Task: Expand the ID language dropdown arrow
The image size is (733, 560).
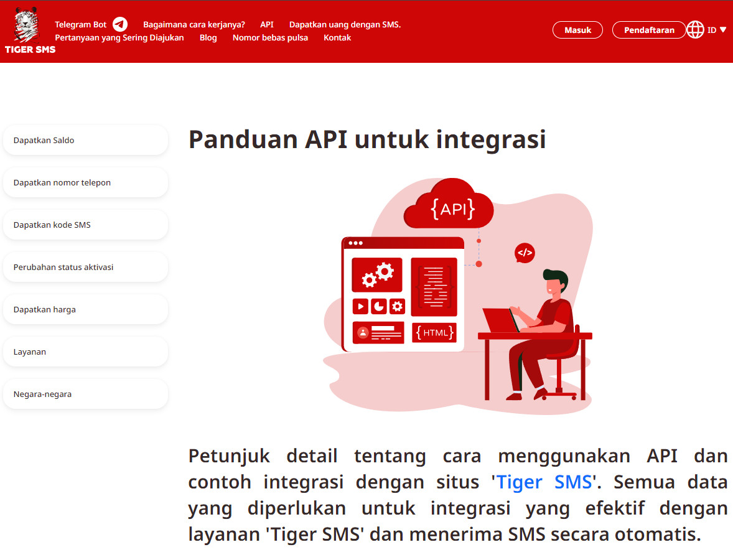Action: 722,30
